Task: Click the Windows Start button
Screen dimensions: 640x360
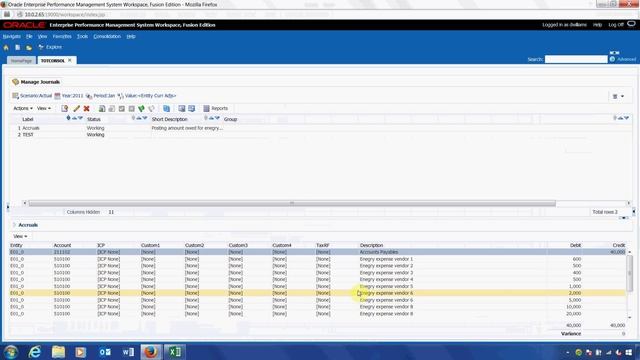Action: coord(11,352)
